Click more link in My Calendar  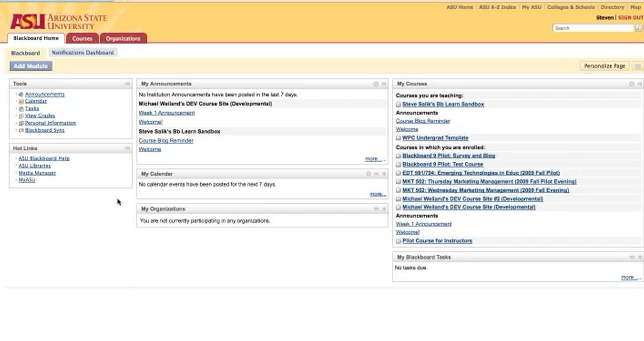point(378,194)
